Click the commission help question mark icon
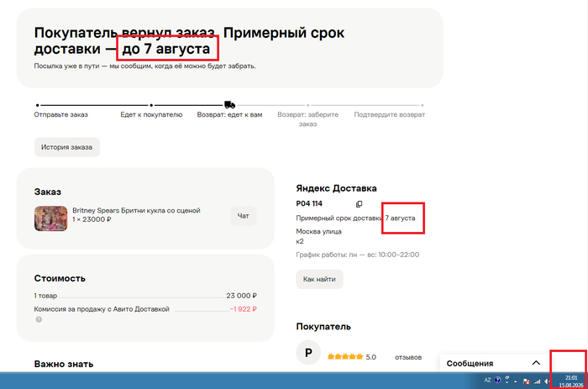 39,319
